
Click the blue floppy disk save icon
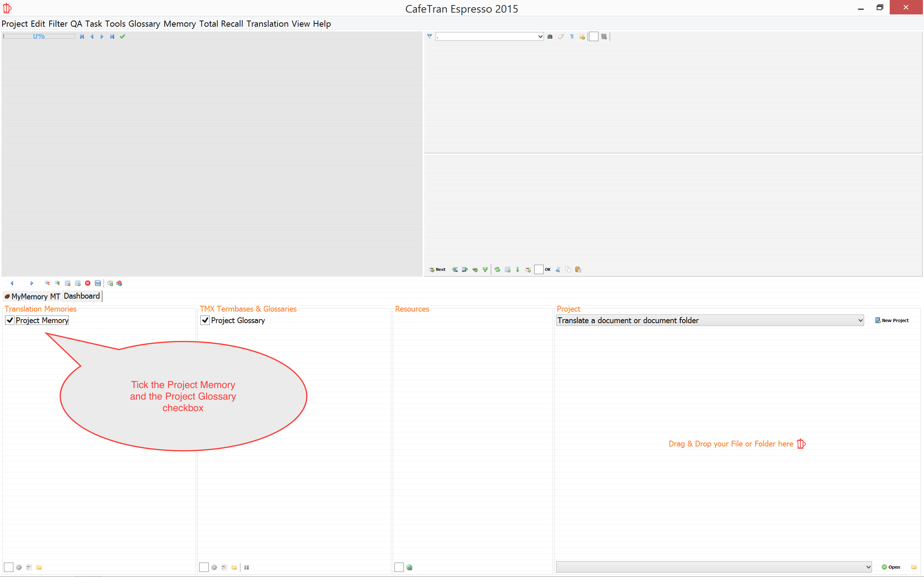coord(98,283)
